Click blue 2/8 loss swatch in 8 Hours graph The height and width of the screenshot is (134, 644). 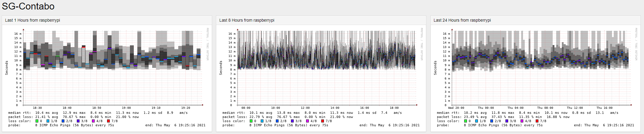277,121
